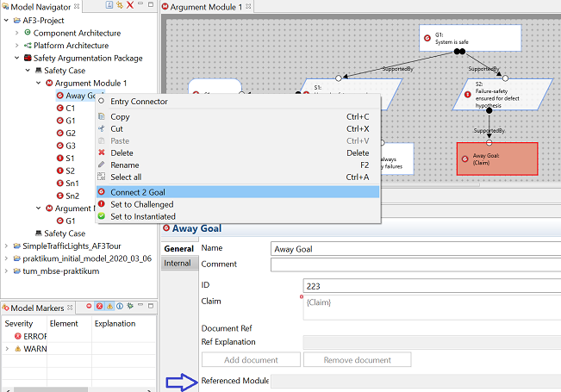
Task: Click Set to Instantiated menu entry
Action: pyautogui.click(x=238, y=216)
